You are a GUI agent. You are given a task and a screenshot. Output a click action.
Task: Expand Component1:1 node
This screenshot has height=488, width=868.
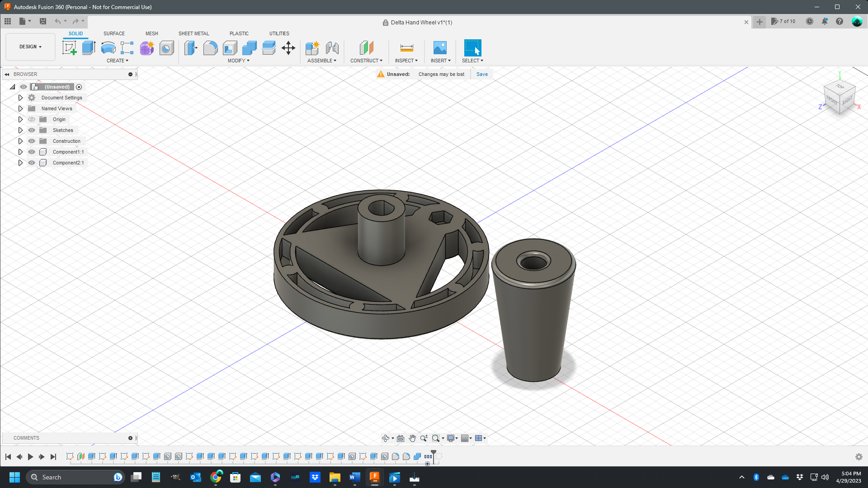tap(20, 152)
